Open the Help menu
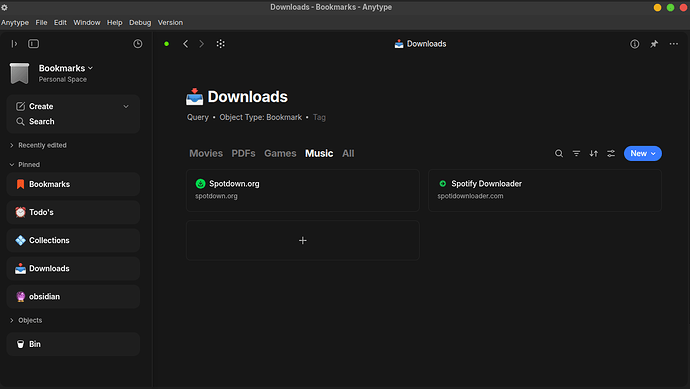 click(114, 22)
